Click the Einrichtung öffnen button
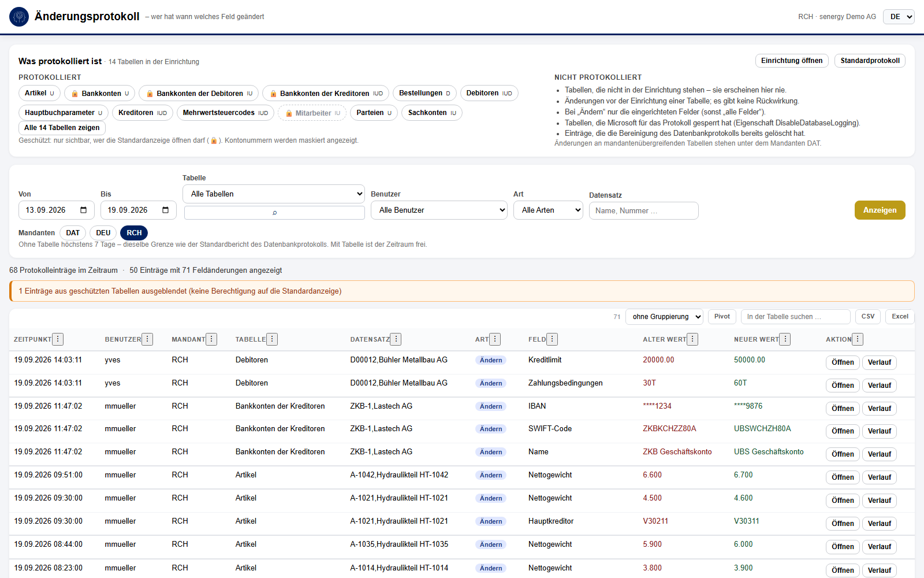The height and width of the screenshot is (578, 924). [x=792, y=61]
